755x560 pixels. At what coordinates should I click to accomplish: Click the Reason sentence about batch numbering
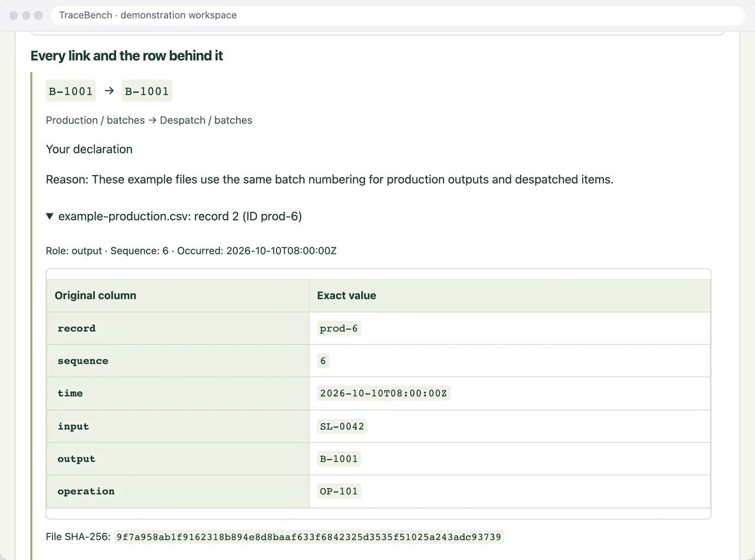point(330,179)
